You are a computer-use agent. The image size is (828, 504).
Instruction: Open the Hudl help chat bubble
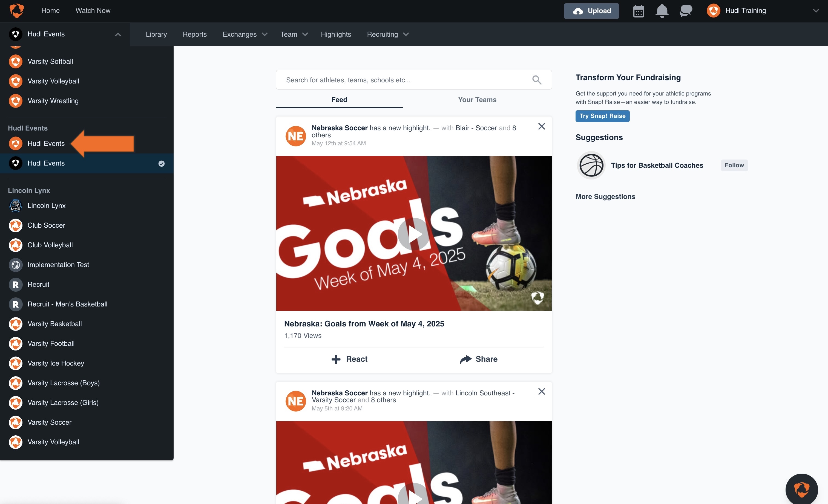point(801,489)
